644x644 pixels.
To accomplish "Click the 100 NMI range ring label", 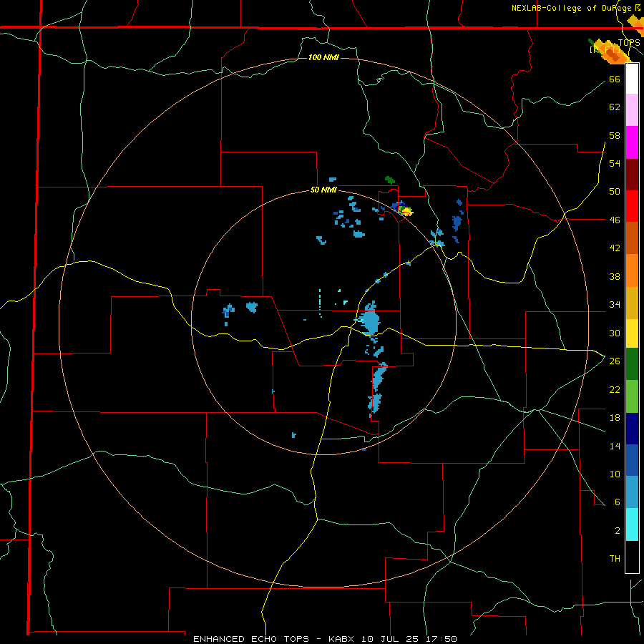I will 323,57.
